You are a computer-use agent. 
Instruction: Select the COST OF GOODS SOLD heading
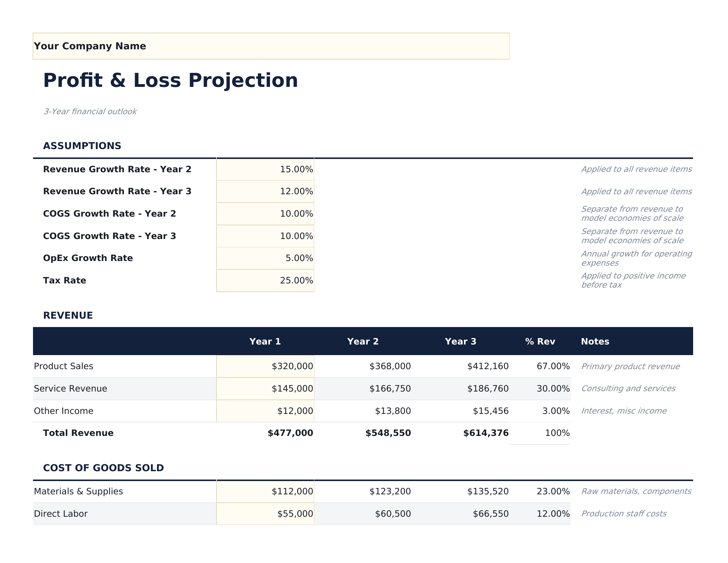click(x=104, y=468)
